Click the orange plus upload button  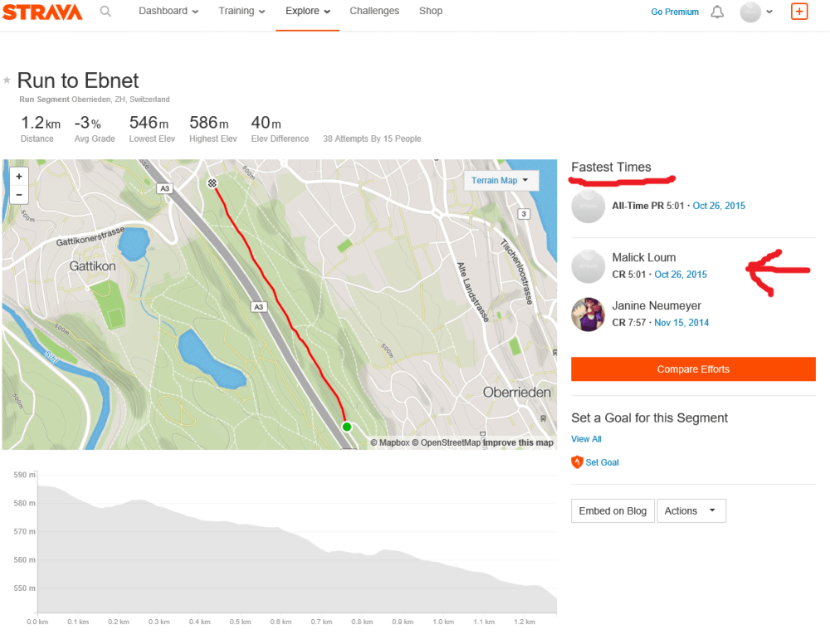798,12
